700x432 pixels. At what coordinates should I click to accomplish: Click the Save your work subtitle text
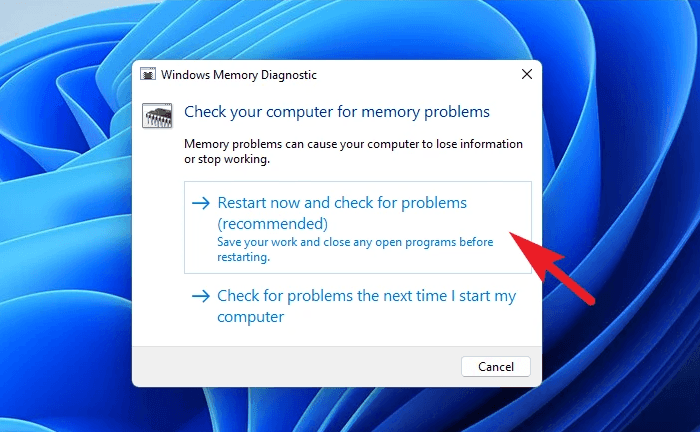355,242
